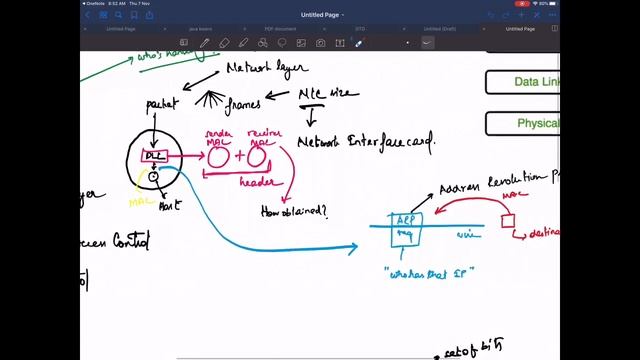Tap the red screen recording indicator
Image resolution: width=640 pixels, height=360 pixels.
(x=522, y=3)
